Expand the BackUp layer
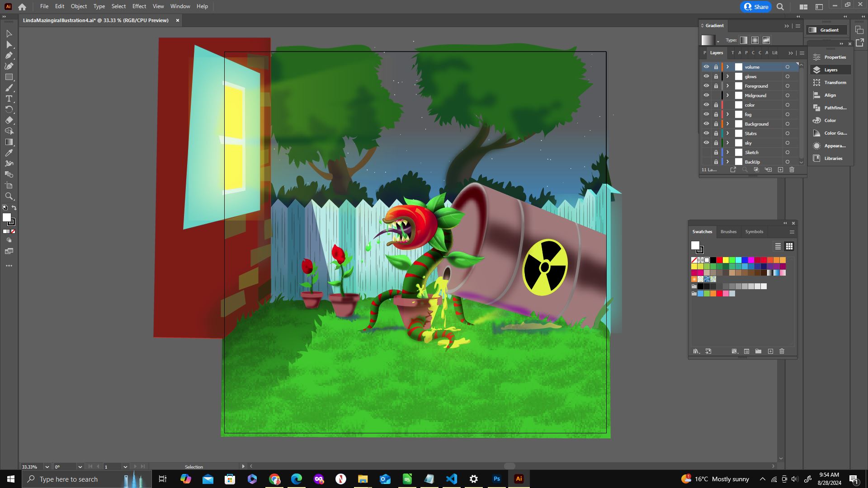This screenshot has height=488, width=868. (x=727, y=162)
